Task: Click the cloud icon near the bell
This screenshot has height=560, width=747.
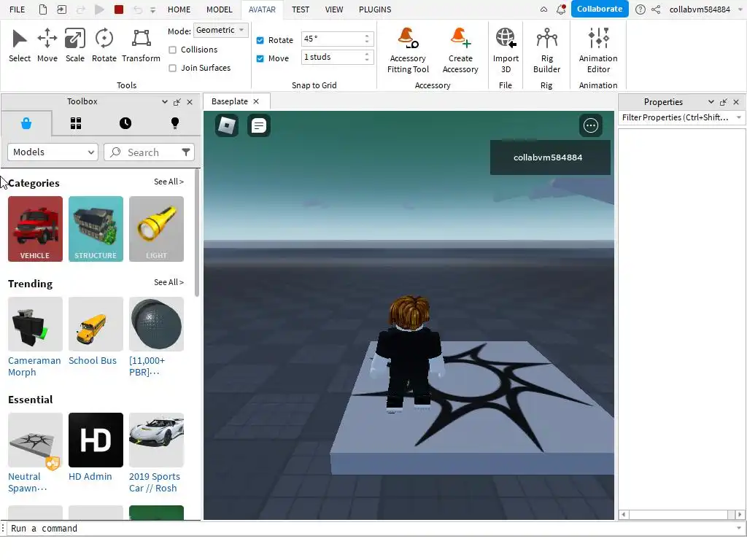Action: [x=543, y=9]
